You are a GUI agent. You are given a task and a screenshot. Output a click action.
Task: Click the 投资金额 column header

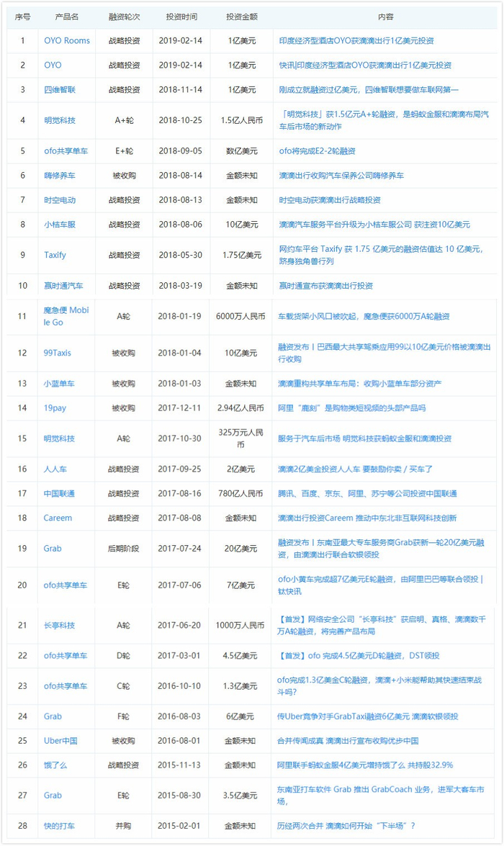click(x=242, y=17)
